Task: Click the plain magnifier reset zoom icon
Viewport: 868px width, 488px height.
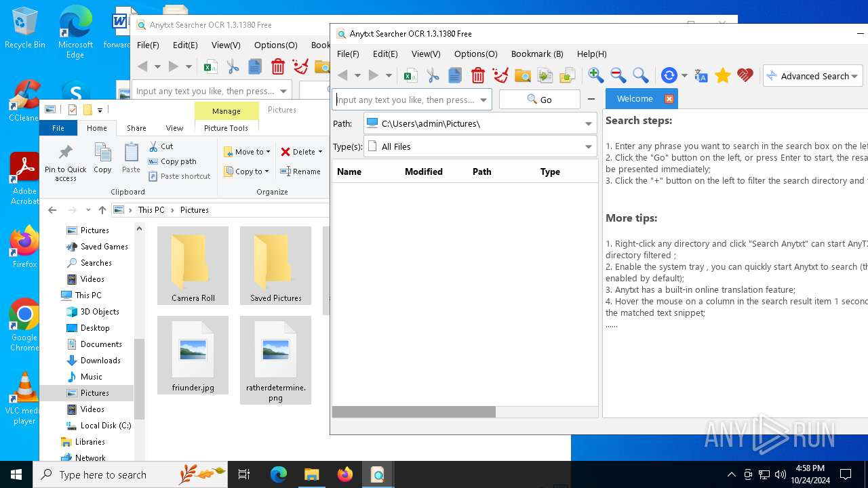Action: pyautogui.click(x=640, y=75)
